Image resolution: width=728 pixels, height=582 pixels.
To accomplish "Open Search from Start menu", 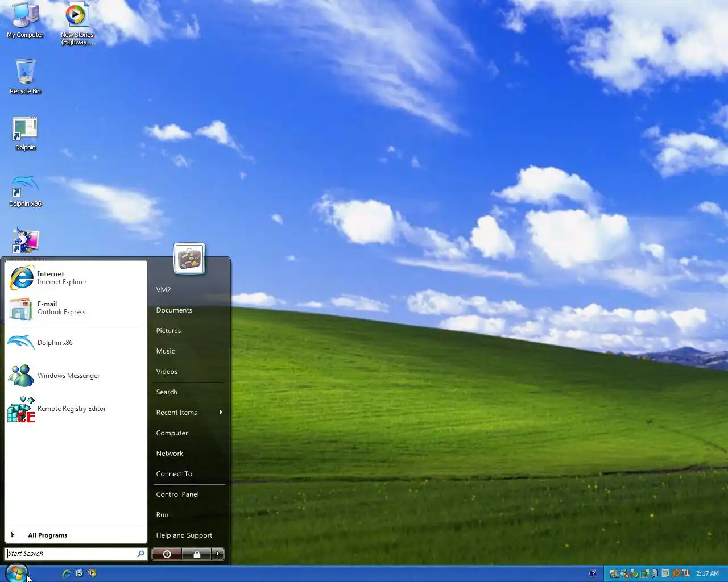I will click(167, 392).
